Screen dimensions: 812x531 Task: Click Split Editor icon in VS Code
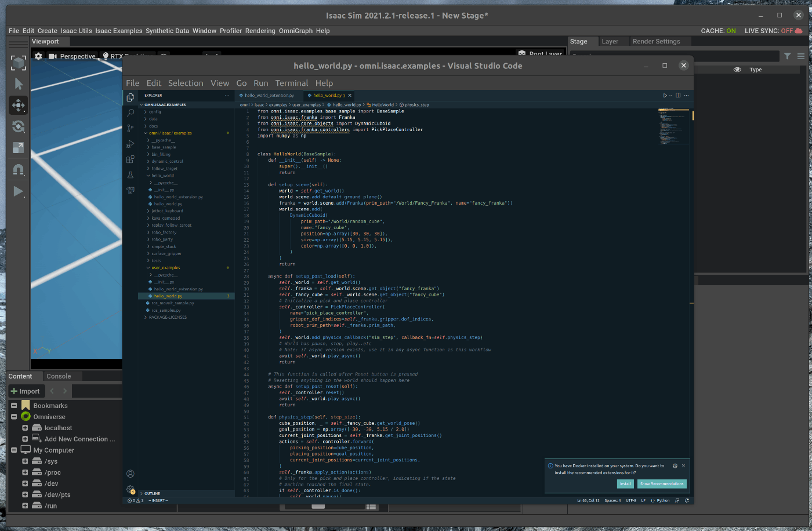[x=678, y=96]
